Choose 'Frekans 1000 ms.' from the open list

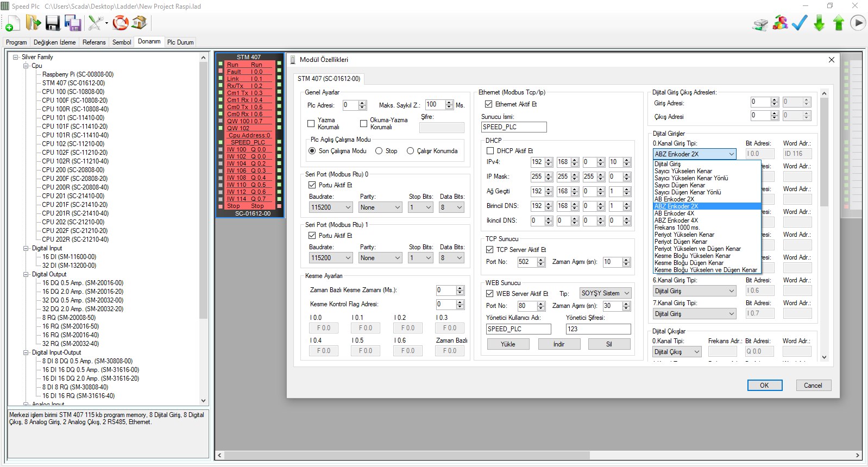(677, 228)
